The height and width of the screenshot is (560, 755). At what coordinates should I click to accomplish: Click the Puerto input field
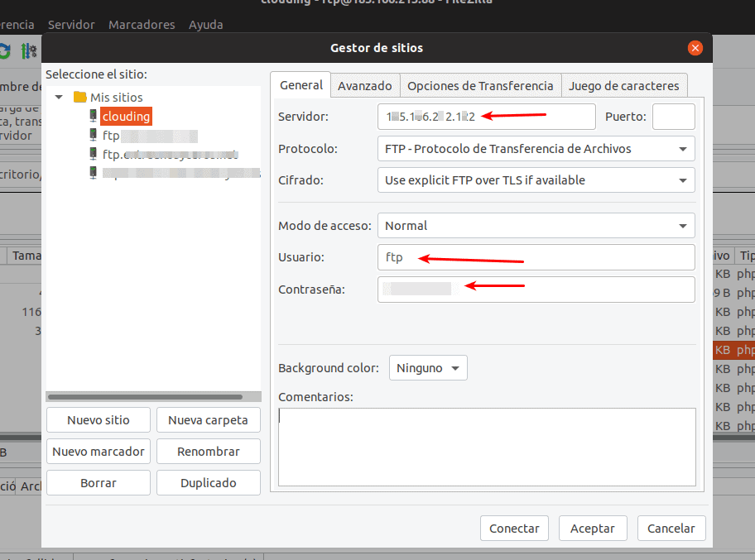click(673, 117)
